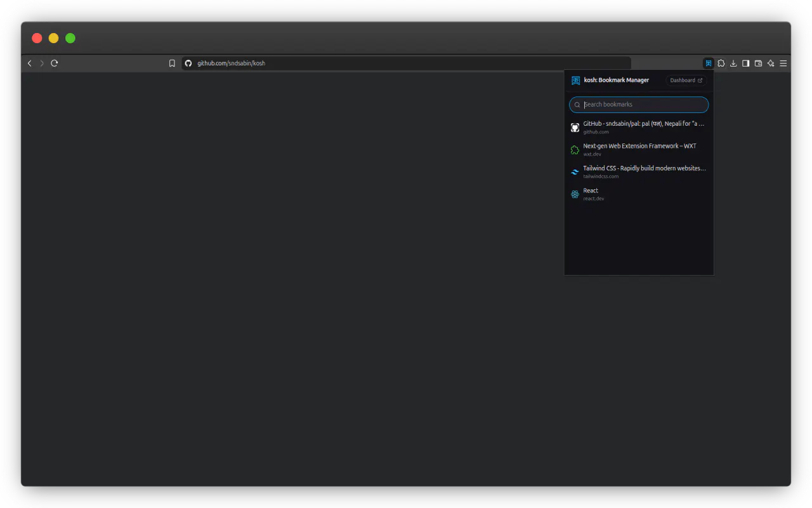Open the browser hamburger menu
Screen dimensions: 812x508
783,63
